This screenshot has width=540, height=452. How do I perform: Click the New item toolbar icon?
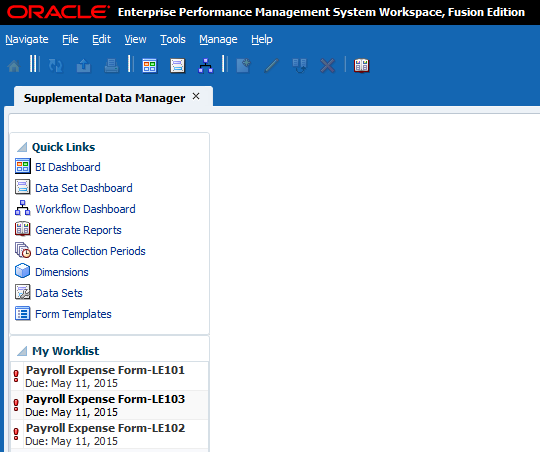point(243,65)
